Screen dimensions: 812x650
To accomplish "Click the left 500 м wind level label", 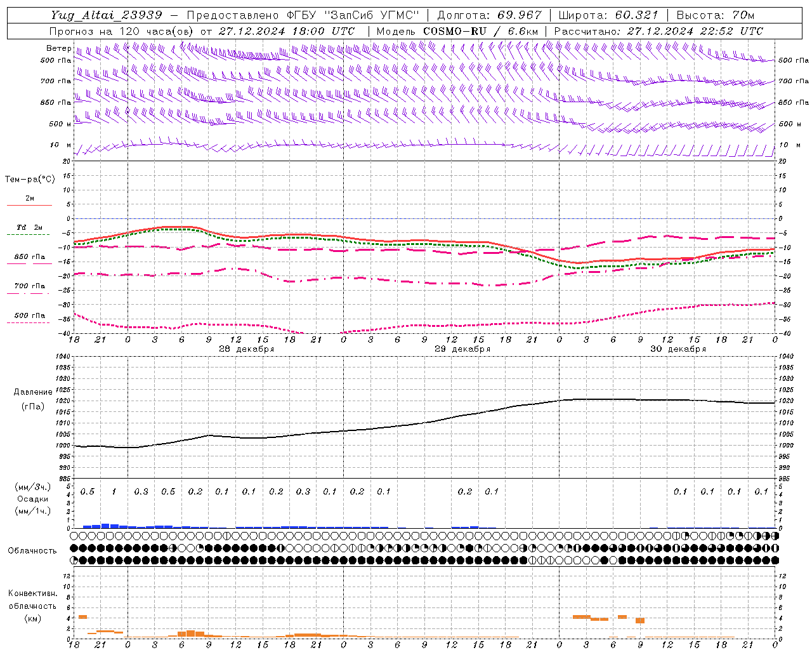I will pyautogui.click(x=60, y=124).
